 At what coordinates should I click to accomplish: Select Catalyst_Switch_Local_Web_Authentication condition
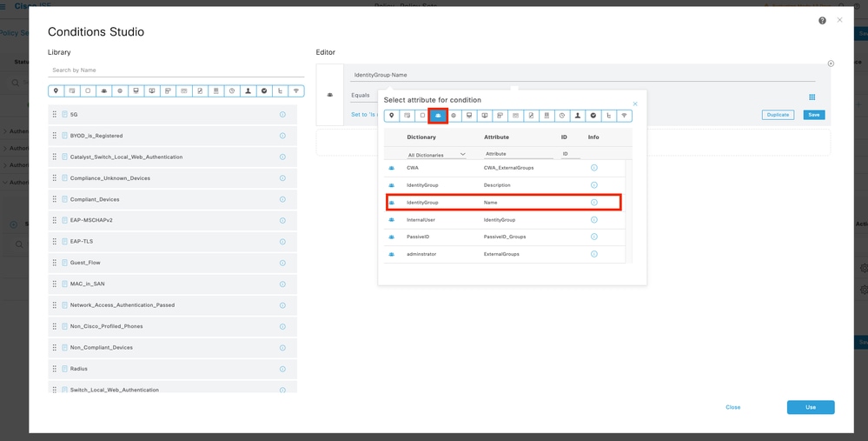[172, 157]
